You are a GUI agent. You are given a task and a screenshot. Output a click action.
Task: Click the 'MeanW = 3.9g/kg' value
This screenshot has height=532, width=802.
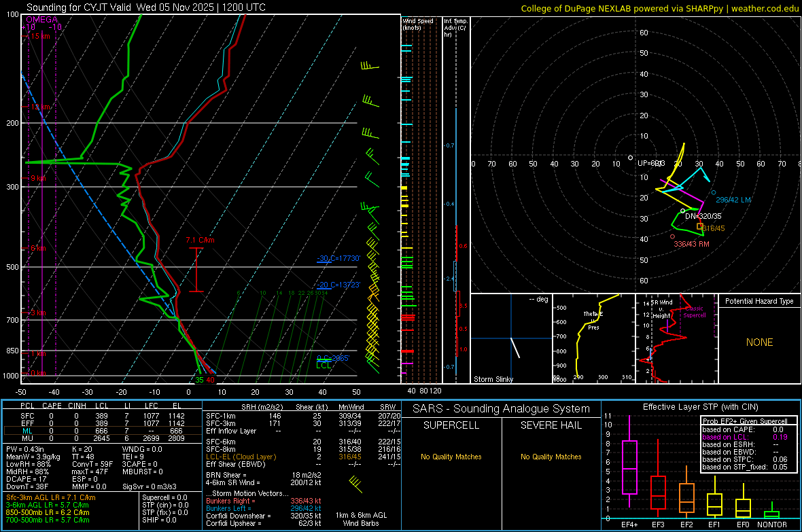[33, 457]
